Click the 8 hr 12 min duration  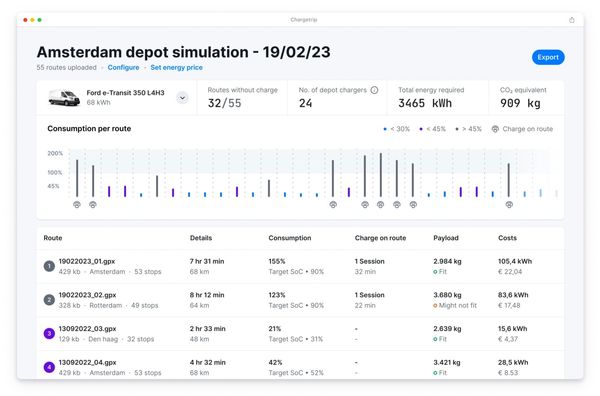[207, 295]
